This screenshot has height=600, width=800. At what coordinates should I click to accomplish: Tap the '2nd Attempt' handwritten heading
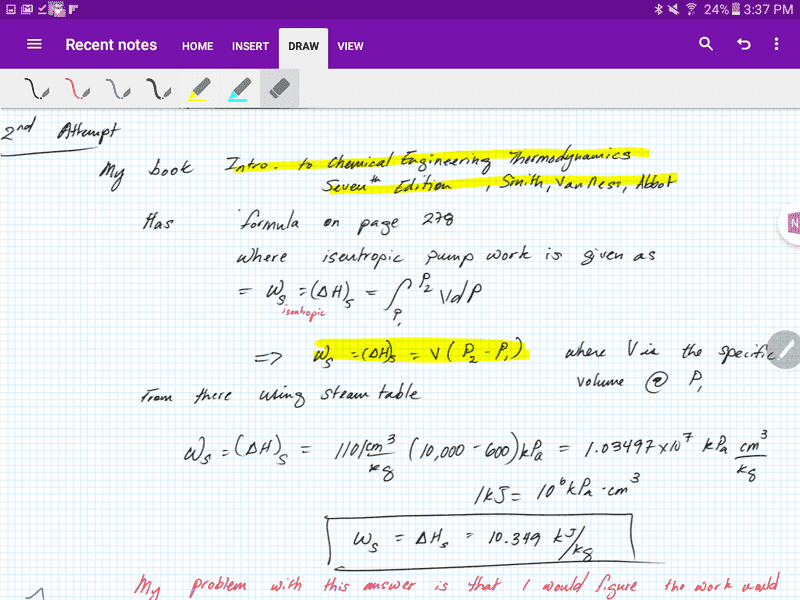click(x=60, y=132)
